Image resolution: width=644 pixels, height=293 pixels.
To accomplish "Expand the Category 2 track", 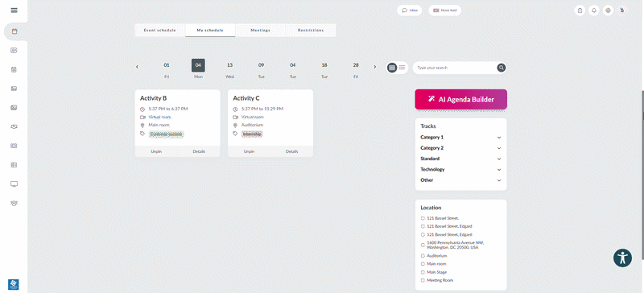I will [460, 148].
